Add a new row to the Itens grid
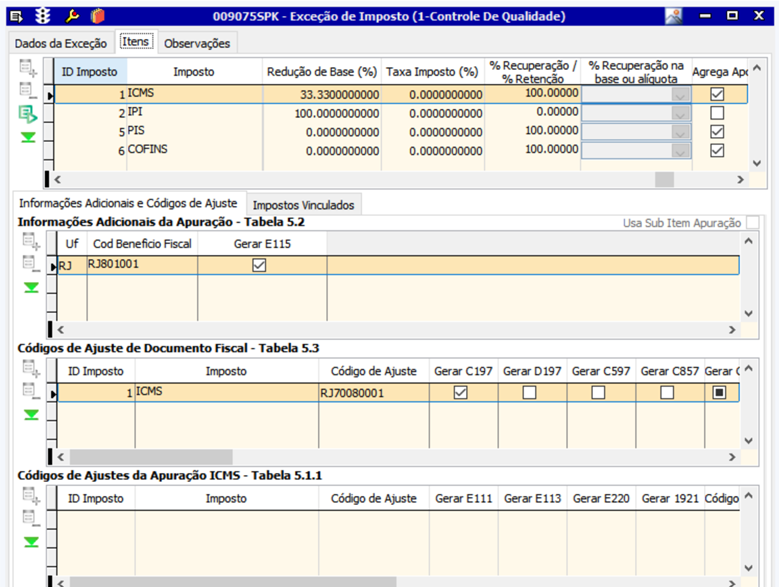Screen dimensions: 779x587 28,68
